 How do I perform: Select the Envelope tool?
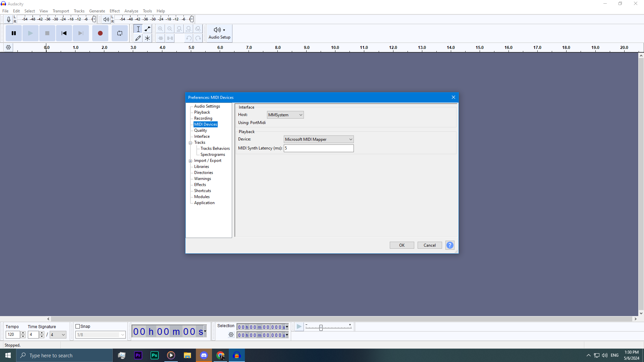pos(147,29)
